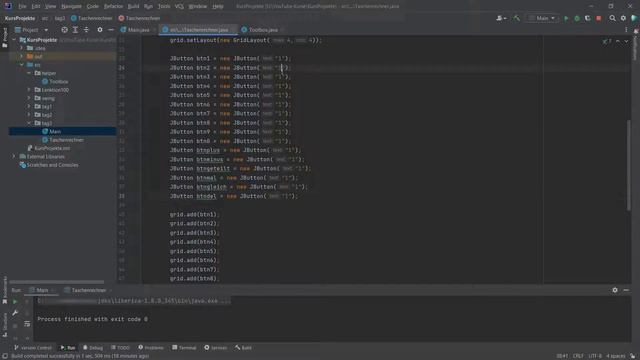Open the Build menu
640x360 pixels.
click(133, 7)
